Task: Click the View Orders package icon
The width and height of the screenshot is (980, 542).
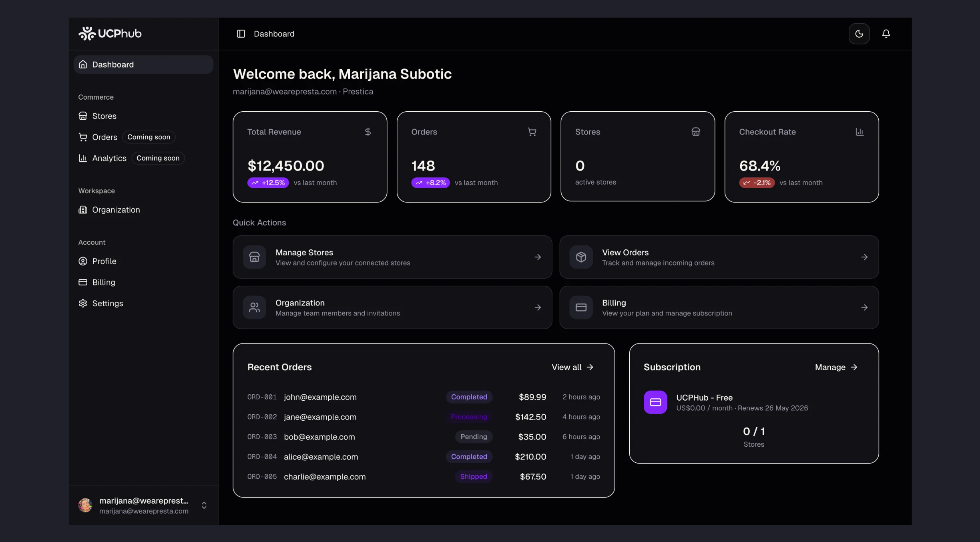Action: tap(581, 257)
